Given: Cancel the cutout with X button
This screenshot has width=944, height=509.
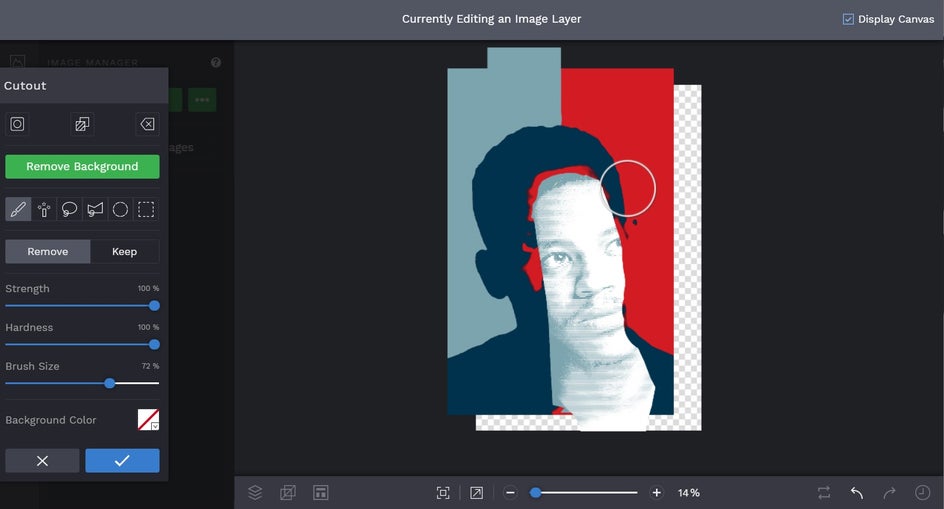Looking at the screenshot, I should [42, 460].
